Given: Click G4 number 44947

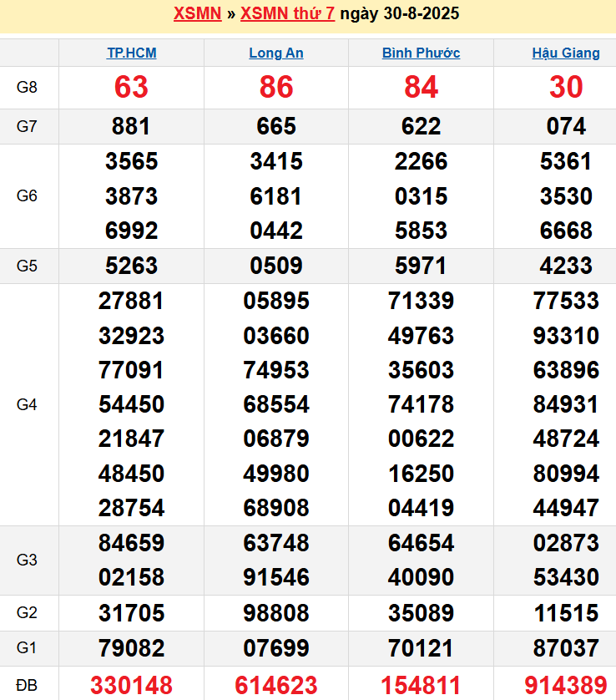Looking at the screenshot, I should point(566,508).
